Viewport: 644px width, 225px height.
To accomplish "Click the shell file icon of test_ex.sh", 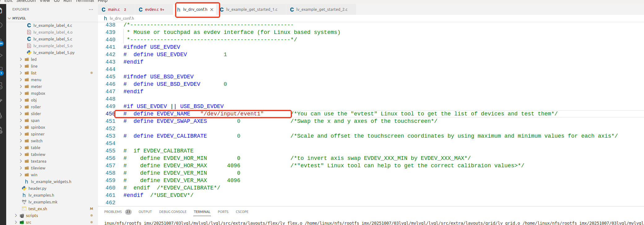I will [24, 209].
